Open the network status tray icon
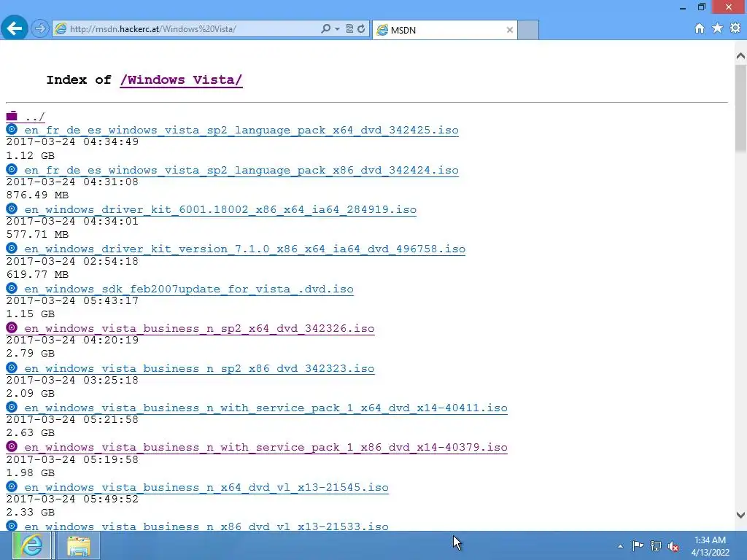The height and width of the screenshot is (560, 747). 656,546
